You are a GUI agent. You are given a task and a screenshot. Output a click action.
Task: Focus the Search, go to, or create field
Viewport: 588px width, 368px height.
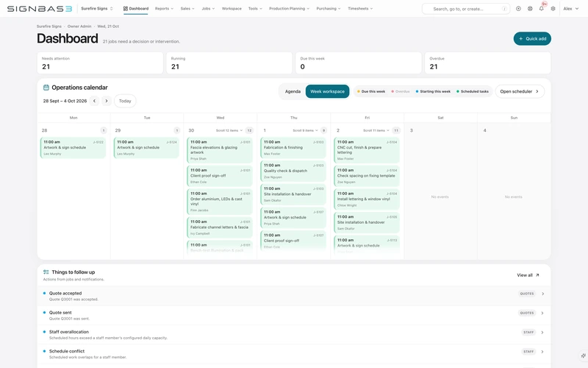point(466,9)
